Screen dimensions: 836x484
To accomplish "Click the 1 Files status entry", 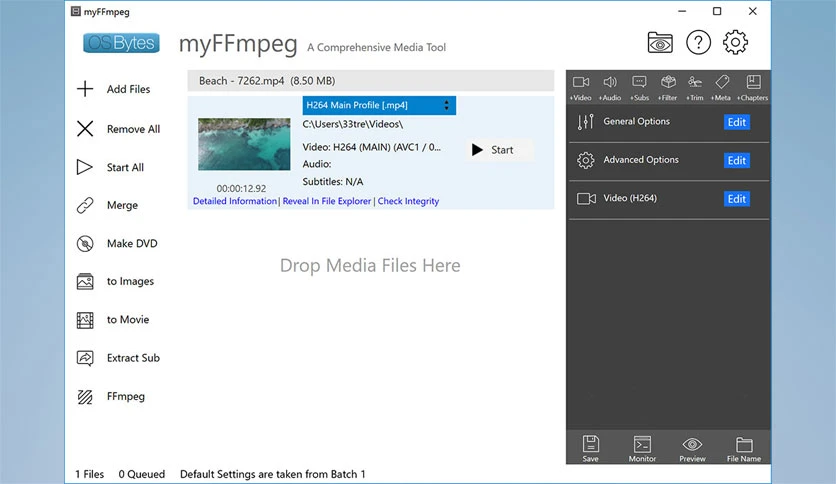I will (x=90, y=474).
